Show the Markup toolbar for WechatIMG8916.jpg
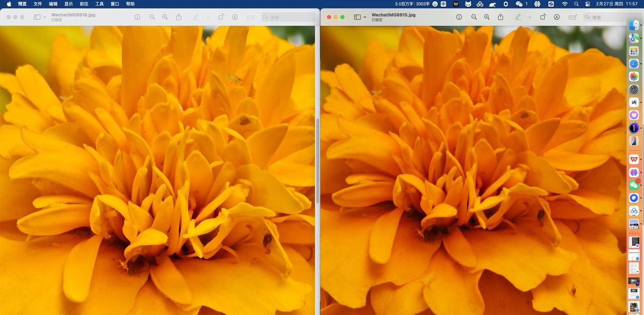Screen dimensions: 644x315 (x=235, y=17)
